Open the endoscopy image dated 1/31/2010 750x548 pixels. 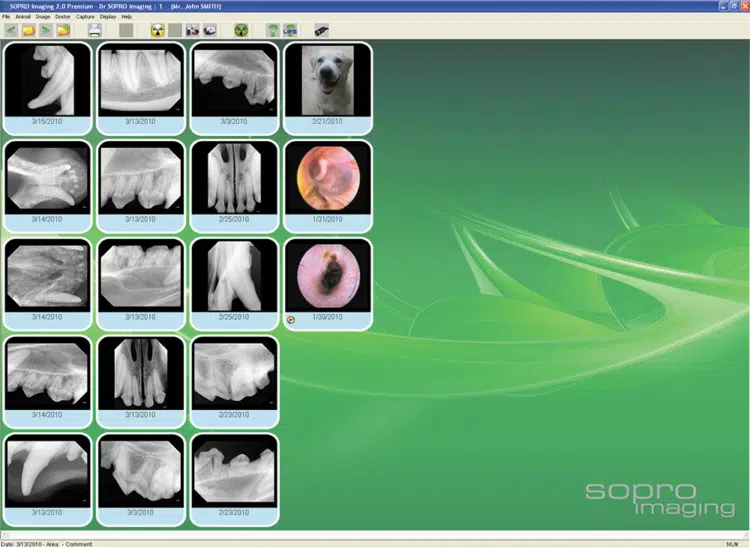[327, 177]
